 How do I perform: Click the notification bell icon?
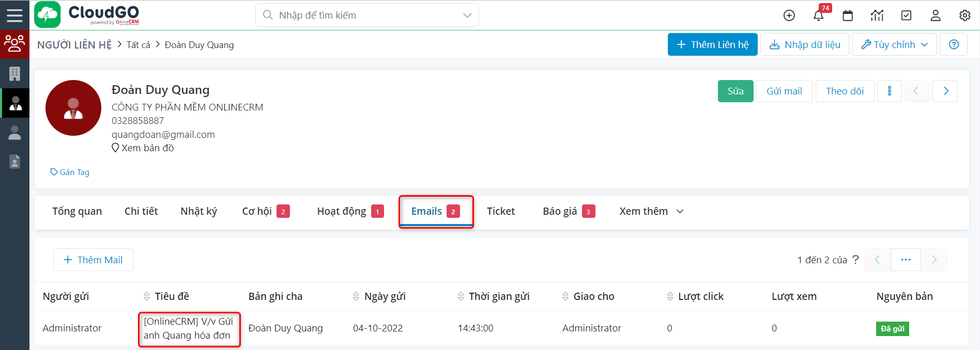pos(818,15)
